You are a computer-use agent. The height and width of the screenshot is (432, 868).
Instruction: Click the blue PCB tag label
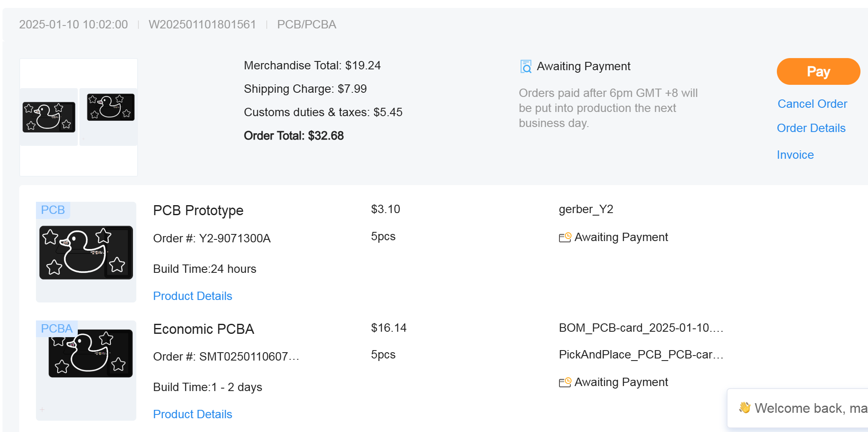click(x=53, y=210)
